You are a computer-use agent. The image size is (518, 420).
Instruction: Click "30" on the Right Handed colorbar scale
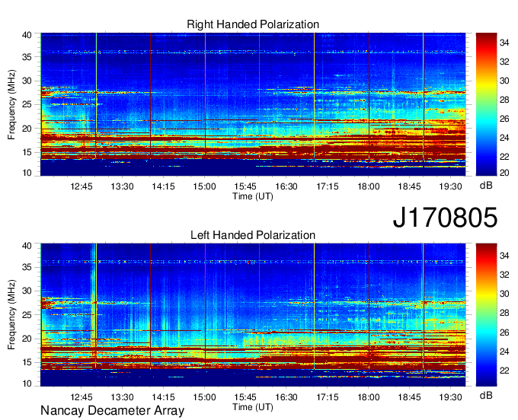pos(504,81)
